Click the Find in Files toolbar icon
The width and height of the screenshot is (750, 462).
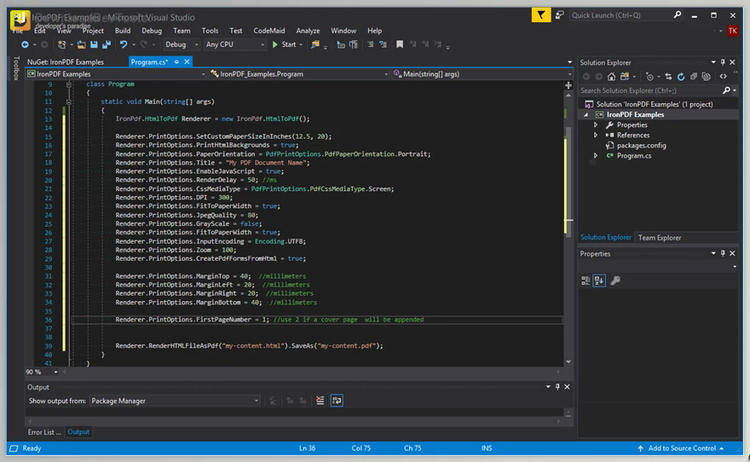[315, 44]
